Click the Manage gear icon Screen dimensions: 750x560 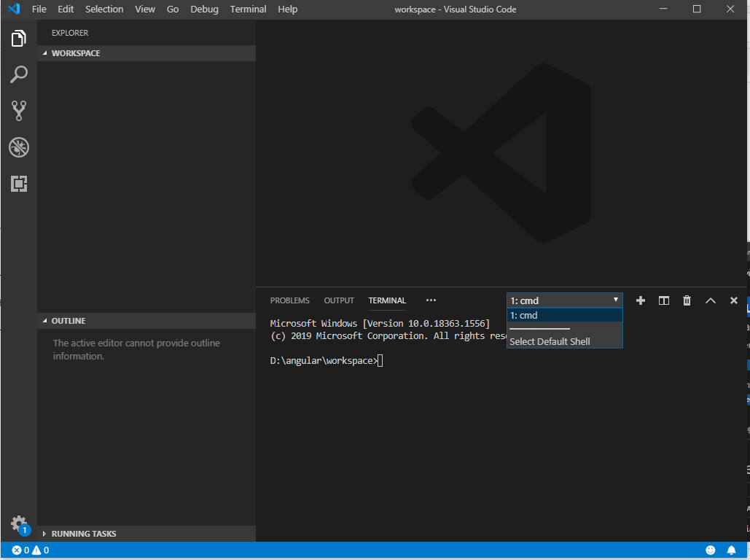coord(19,524)
